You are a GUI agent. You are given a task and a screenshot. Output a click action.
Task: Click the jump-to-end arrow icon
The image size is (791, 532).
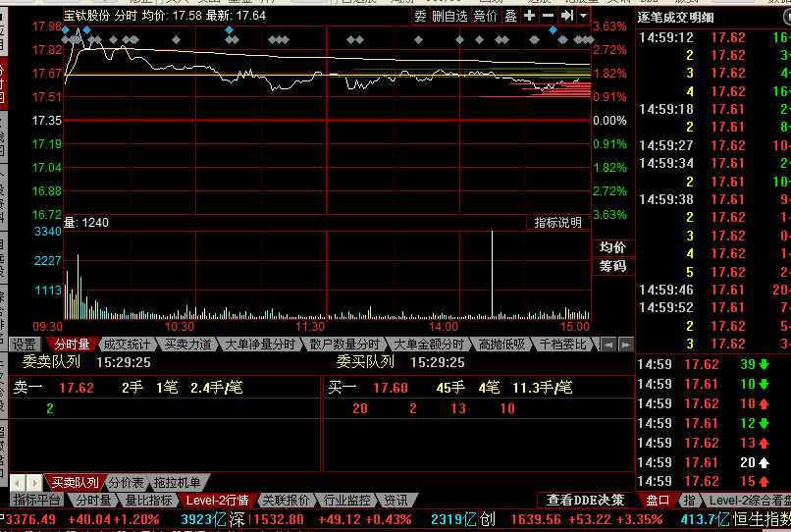567,16
